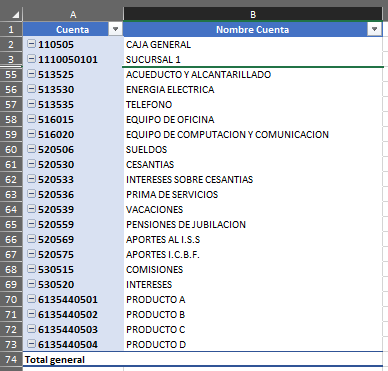Select row 60 header
This screenshot has height=371, width=388.
[11, 149]
